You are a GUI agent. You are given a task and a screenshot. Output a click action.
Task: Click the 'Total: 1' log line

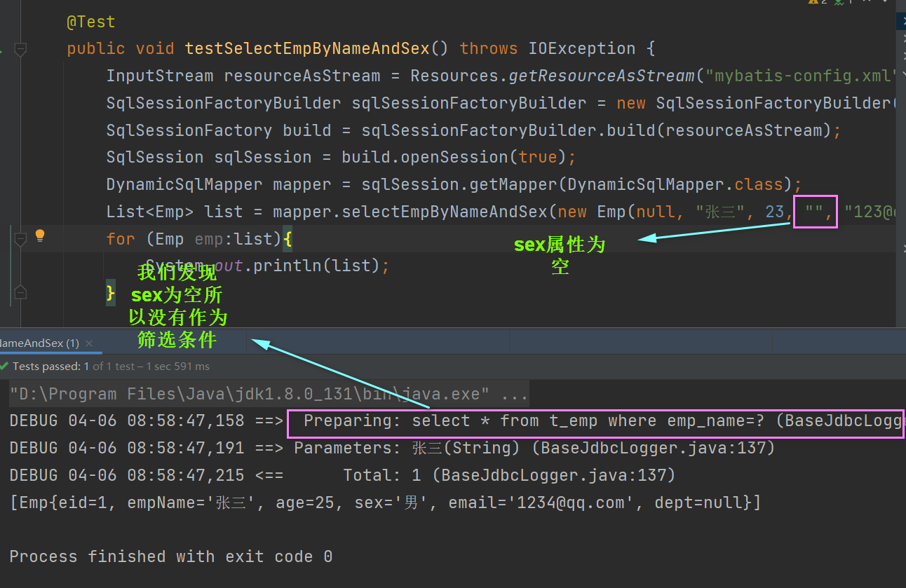(342, 475)
